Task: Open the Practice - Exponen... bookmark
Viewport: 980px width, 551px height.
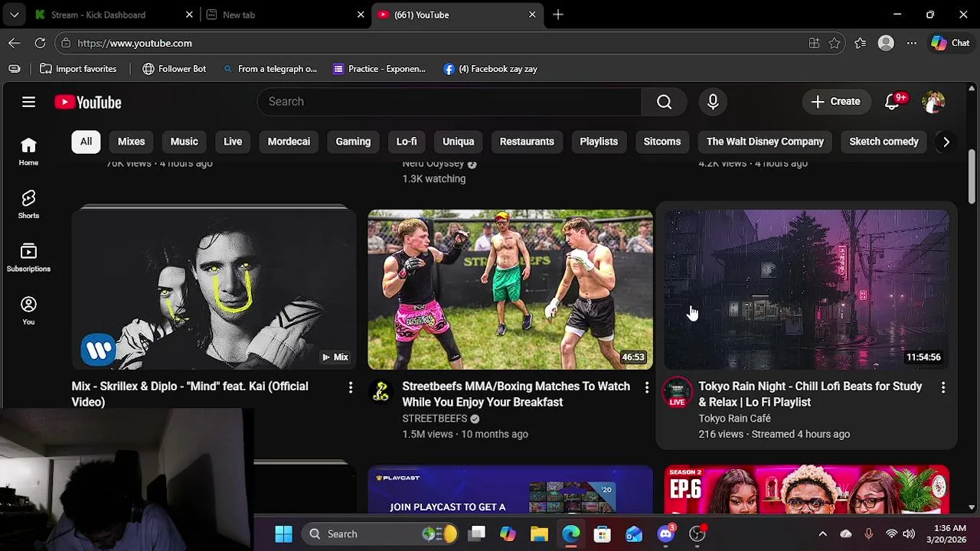Action: coord(379,69)
